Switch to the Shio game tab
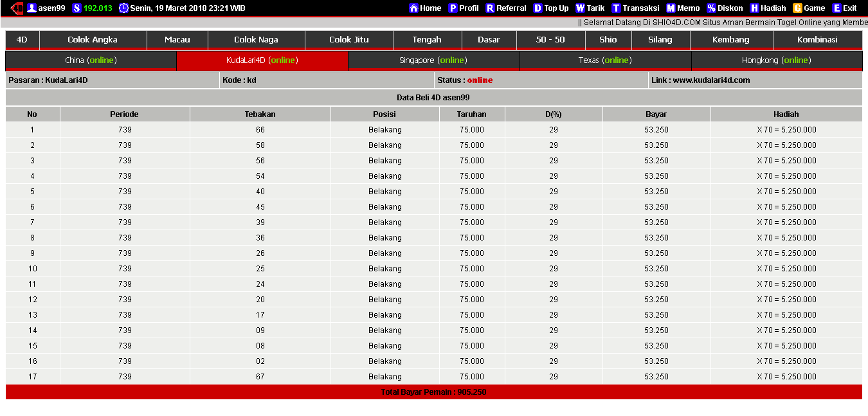 click(608, 40)
